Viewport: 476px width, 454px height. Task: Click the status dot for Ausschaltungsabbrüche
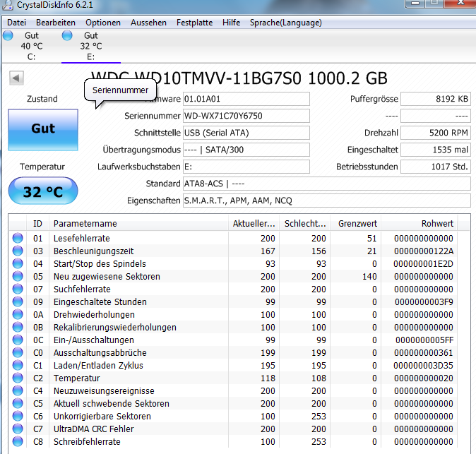(x=18, y=352)
